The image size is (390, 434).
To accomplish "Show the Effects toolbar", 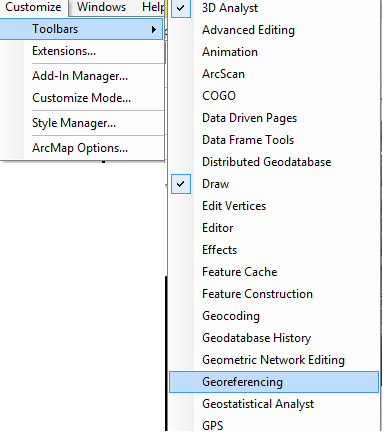I will pyautogui.click(x=274, y=250).
